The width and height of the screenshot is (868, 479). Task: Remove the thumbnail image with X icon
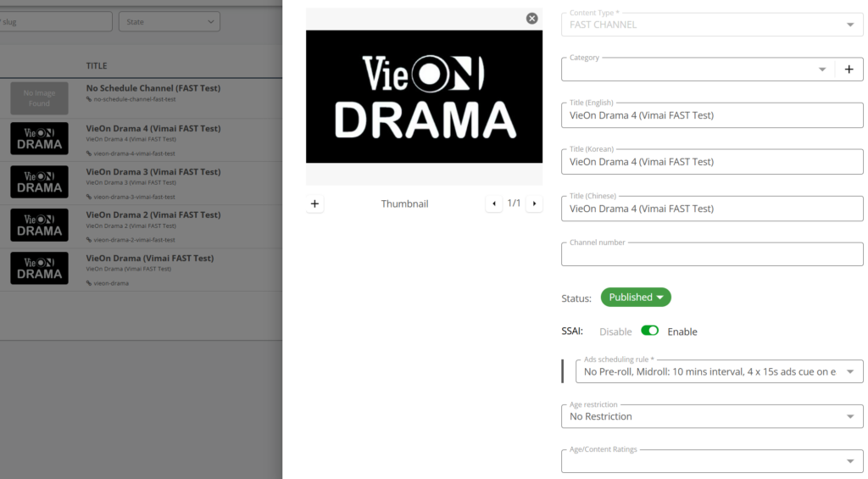pos(531,19)
